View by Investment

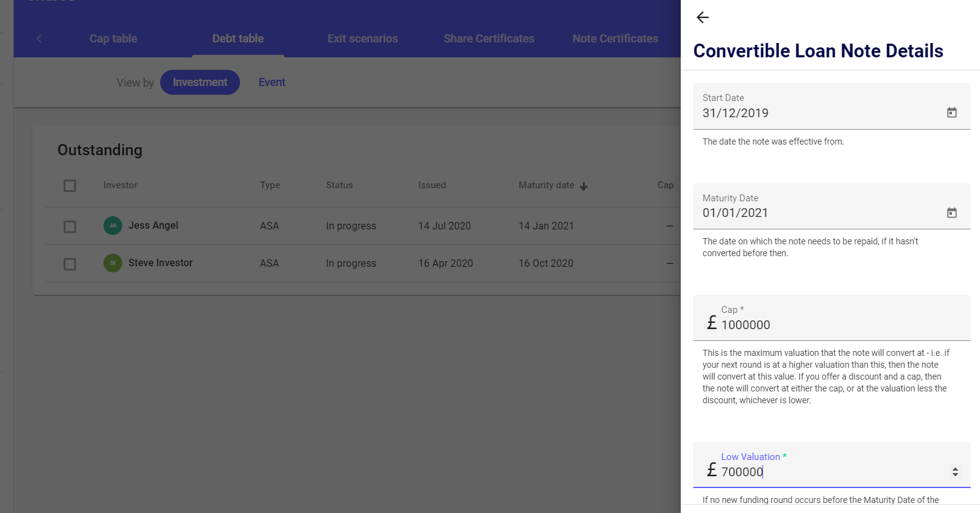(x=200, y=82)
